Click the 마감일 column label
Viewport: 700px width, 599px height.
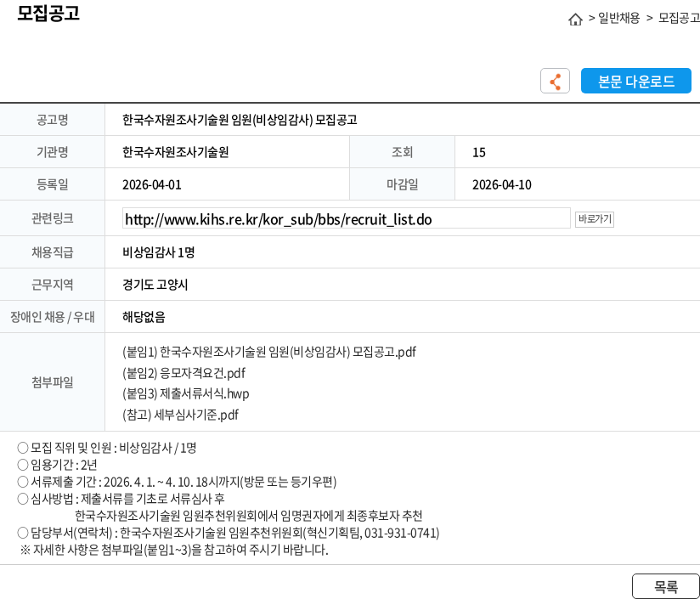coord(402,184)
